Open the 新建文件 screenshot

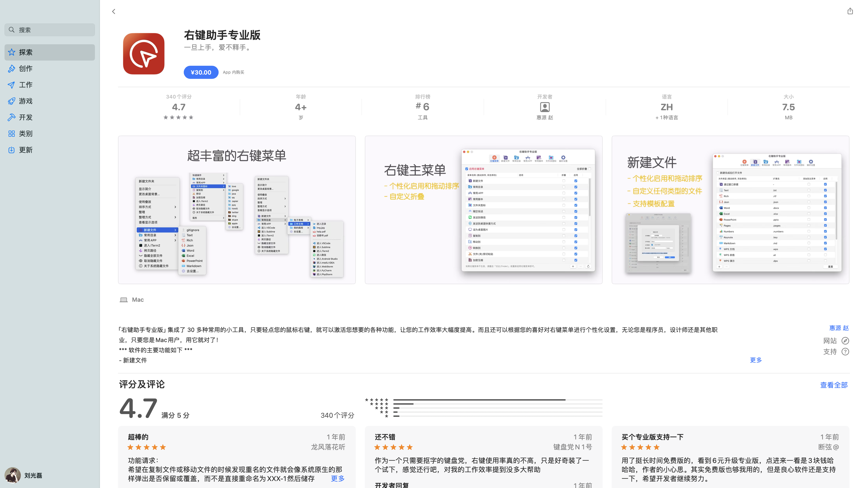pyautogui.click(x=730, y=210)
